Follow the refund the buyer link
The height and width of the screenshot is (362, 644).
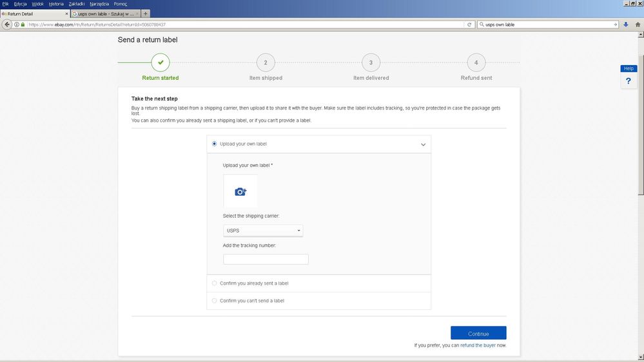(480, 346)
